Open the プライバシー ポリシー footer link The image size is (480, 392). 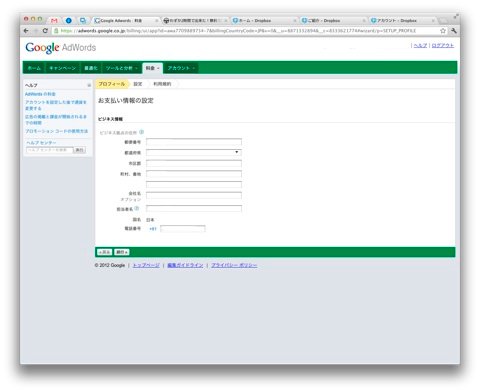(x=234, y=265)
